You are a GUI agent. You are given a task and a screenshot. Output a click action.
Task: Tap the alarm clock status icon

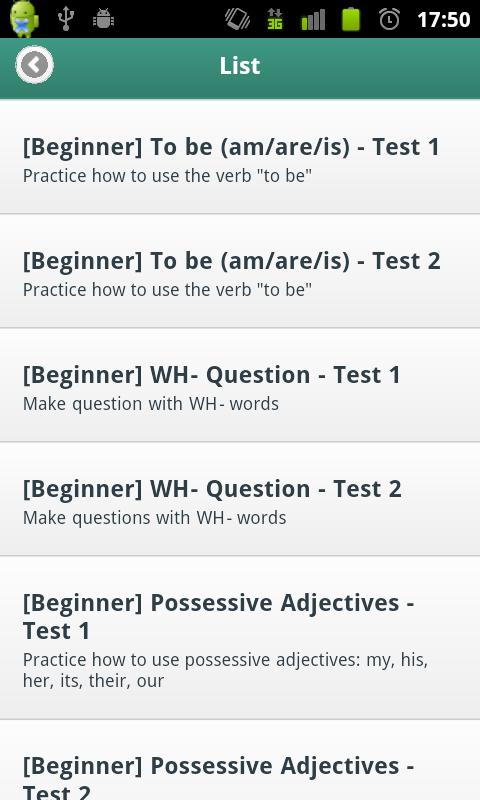(x=389, y=19)
